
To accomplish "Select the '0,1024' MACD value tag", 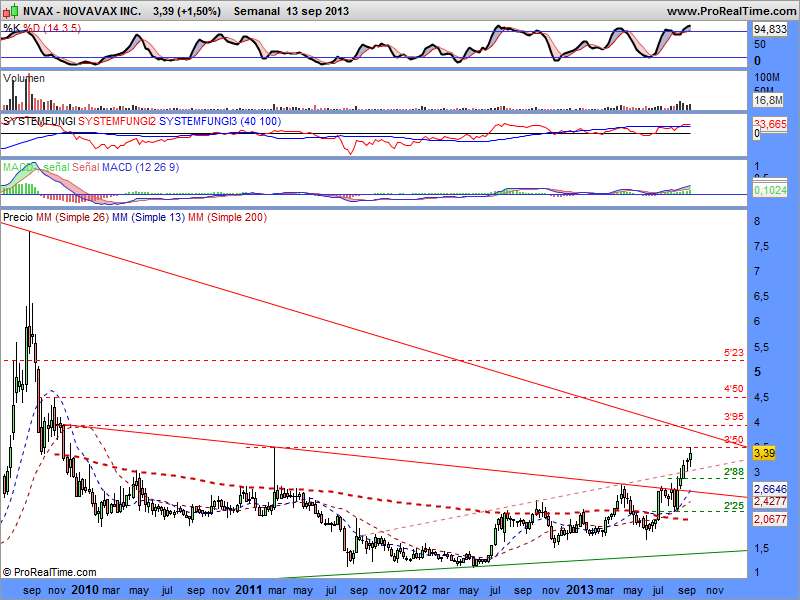I will (x=770, y=190).
